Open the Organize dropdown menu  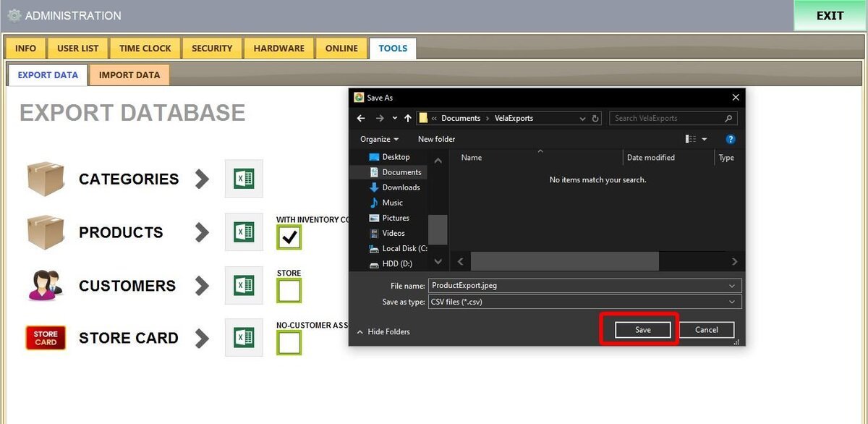click(380, 139)
